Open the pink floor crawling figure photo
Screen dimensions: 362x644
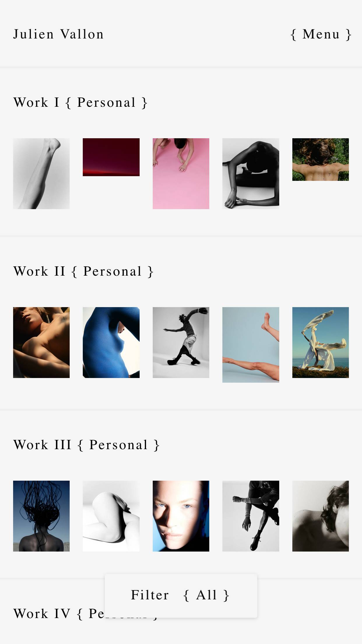pyautogui.click(x=181, y=174)
